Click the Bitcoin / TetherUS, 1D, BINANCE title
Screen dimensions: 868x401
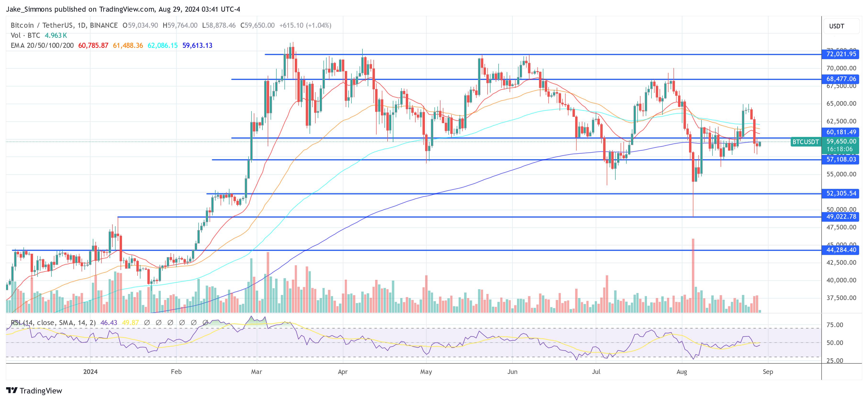click(64, 25)
